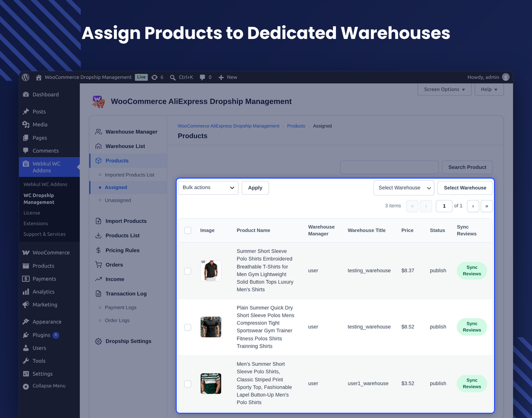Screen dimensions: 532x418
Task: Click the admin user avatar
Action: [x=505, y=77]
